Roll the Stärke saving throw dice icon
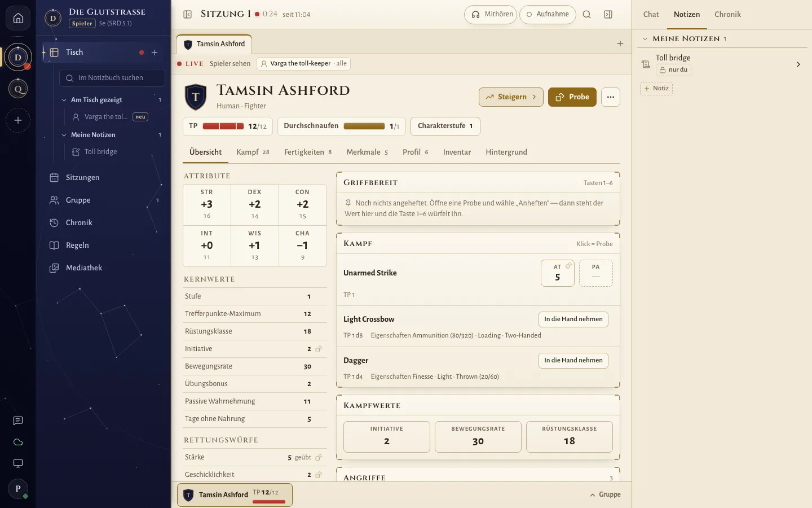812x508 pixels. point(319,457)
